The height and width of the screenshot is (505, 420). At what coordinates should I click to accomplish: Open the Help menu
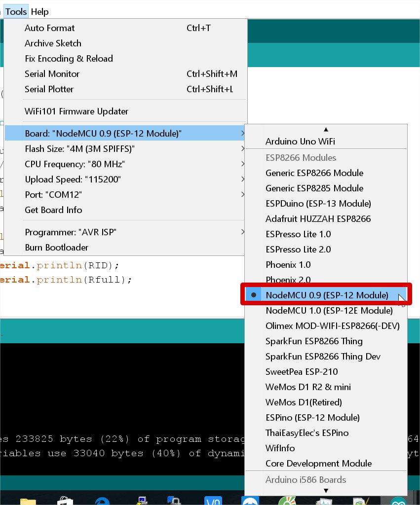pyautogui.click(x=39, y=12)
